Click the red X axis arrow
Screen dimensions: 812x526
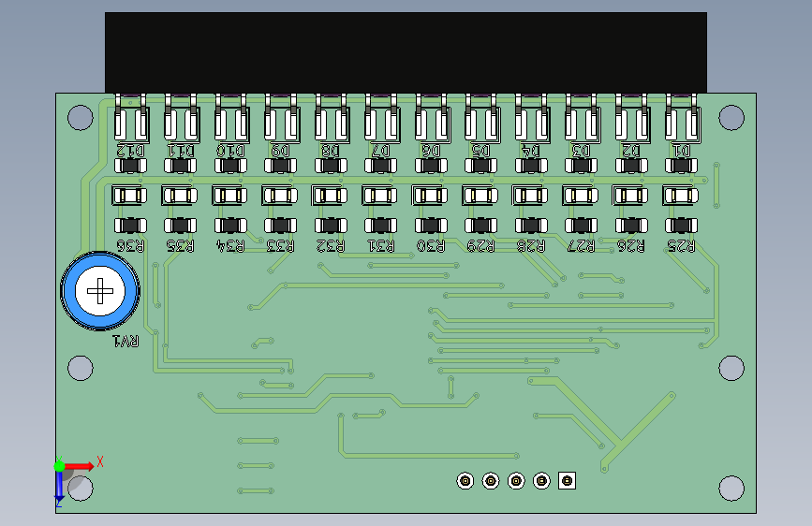click(80, 466)
